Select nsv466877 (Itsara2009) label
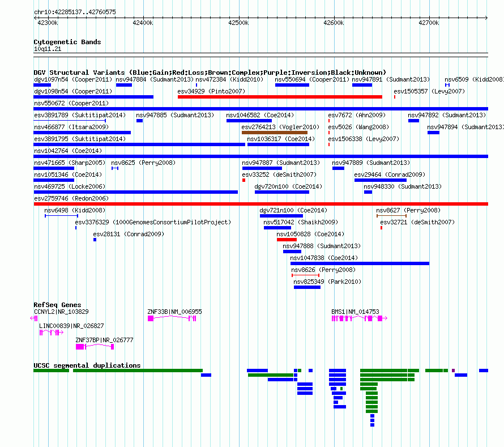Screen dimensions: 504x447 tap(71, 127)
